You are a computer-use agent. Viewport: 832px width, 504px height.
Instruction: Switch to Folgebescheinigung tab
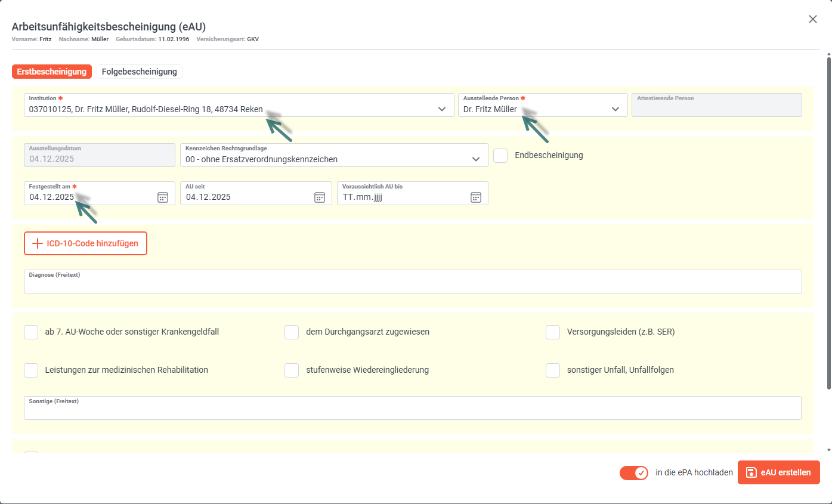[x=140, y=72]
